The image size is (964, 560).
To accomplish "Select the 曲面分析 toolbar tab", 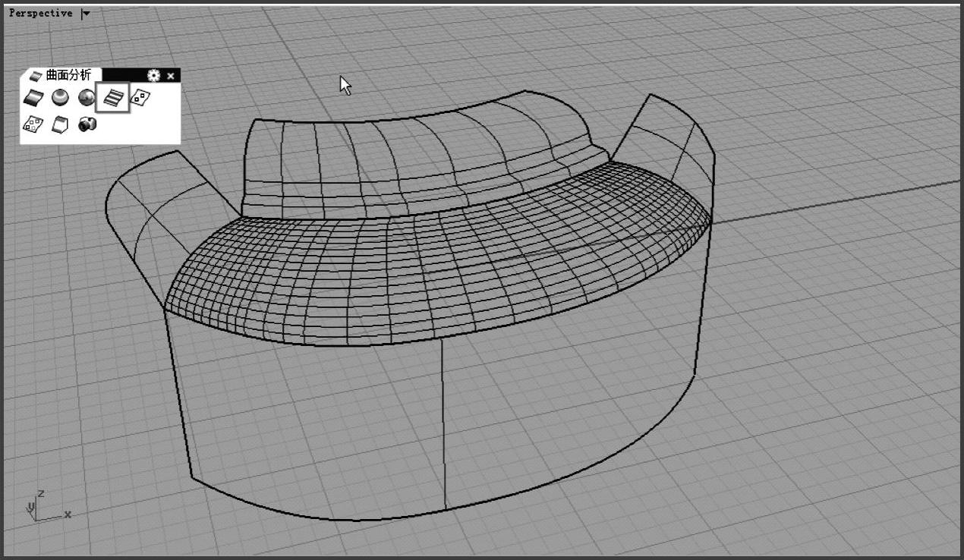I will (x=61, y=75).
